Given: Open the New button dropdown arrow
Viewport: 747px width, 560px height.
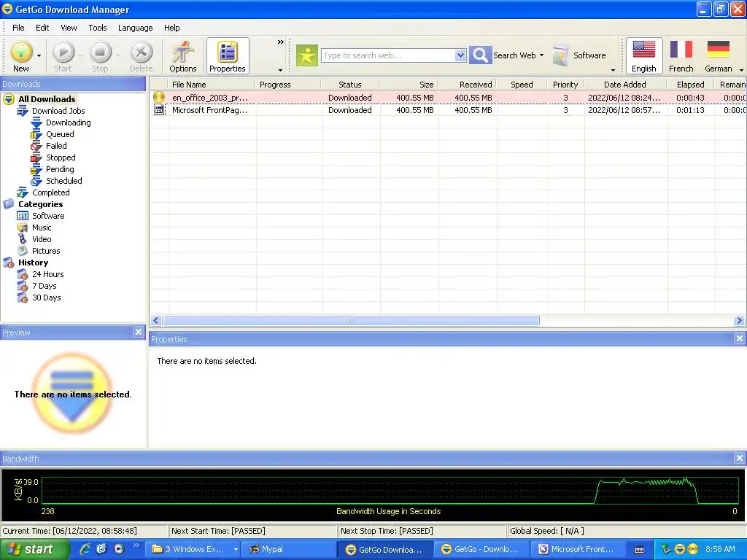Looking at the screenshot, I should tap(39, 55).
